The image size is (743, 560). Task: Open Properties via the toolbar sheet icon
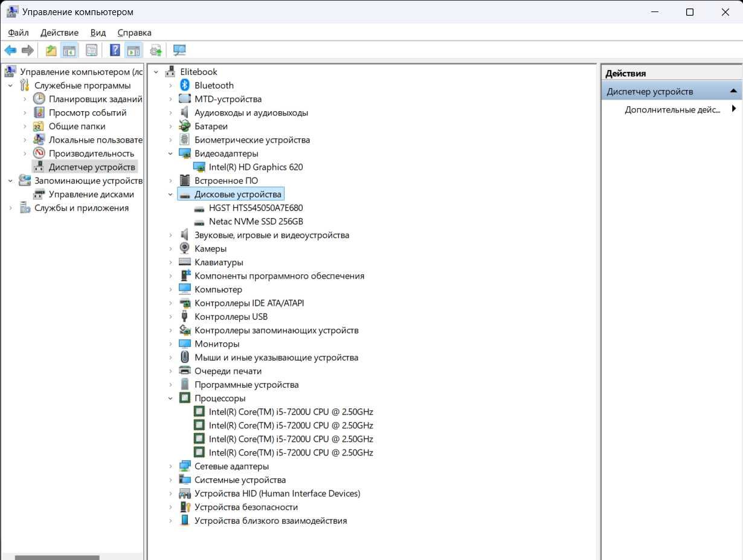(x=91, y=51)
